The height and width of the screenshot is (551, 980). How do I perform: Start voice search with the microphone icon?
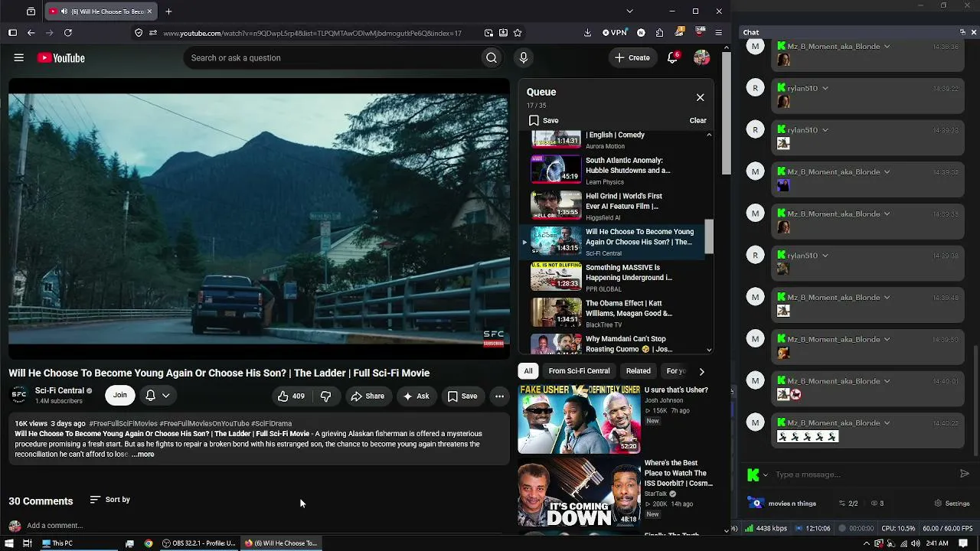coord(524,57)
